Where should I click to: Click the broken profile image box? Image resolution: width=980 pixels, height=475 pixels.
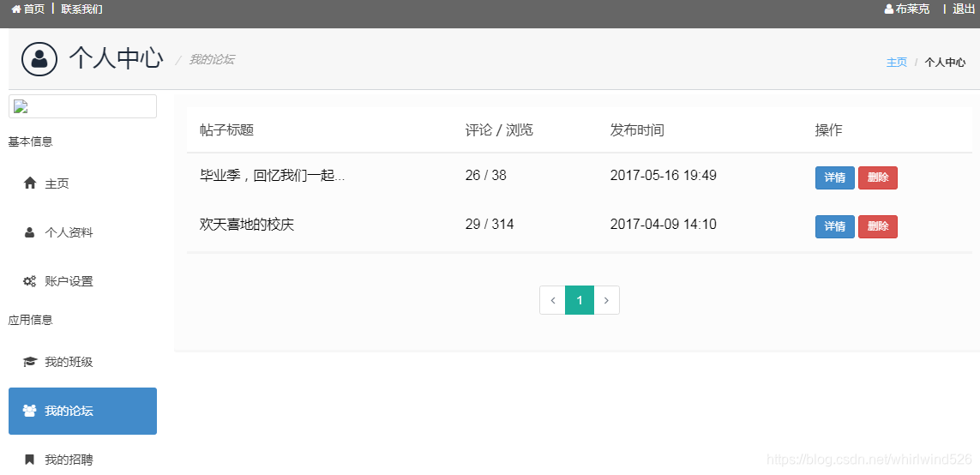click(x=82, y=106)
